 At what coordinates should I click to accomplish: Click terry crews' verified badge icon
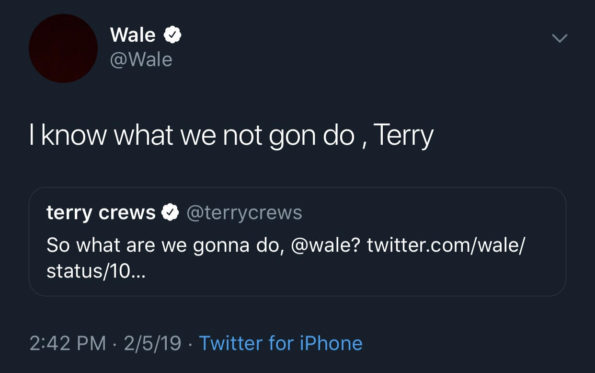[170, 212]
